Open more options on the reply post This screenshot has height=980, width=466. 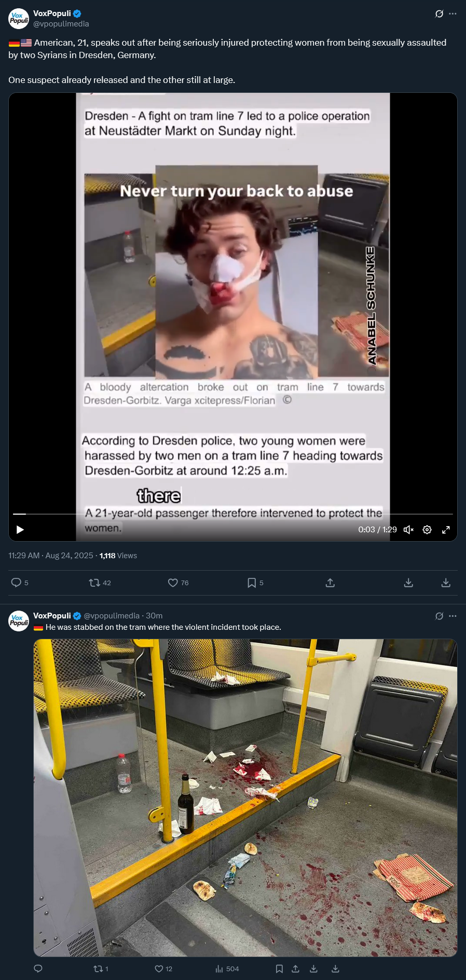pyautogui.click(x=453, y=616)
